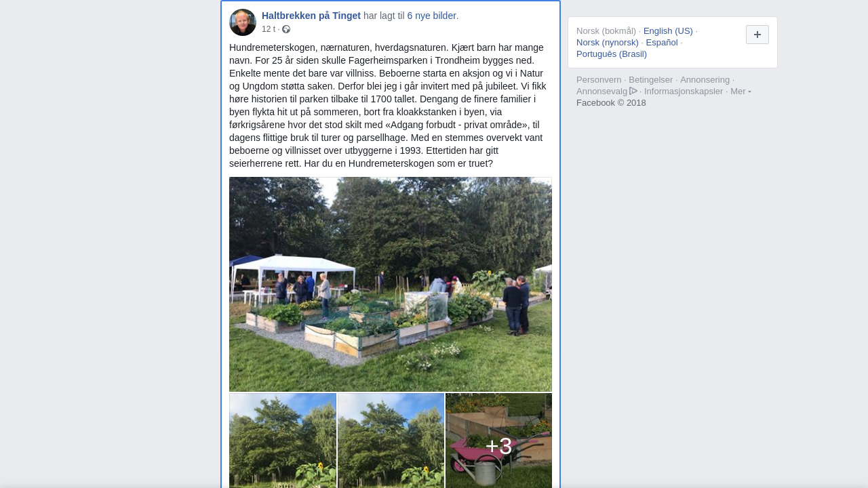Viewport: 868px width, 488px height.
Task: Open the Personvern footer link
Action: click(599, 79)
